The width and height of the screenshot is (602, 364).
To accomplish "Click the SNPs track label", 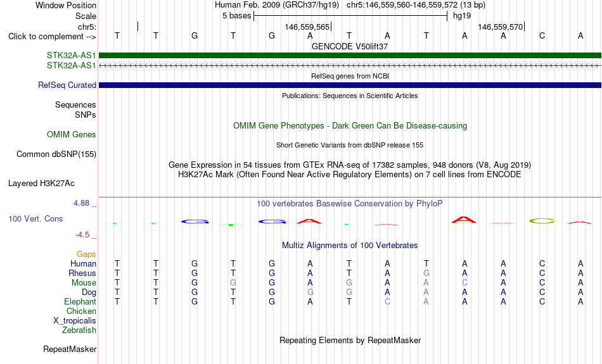I will click(86, 115).
